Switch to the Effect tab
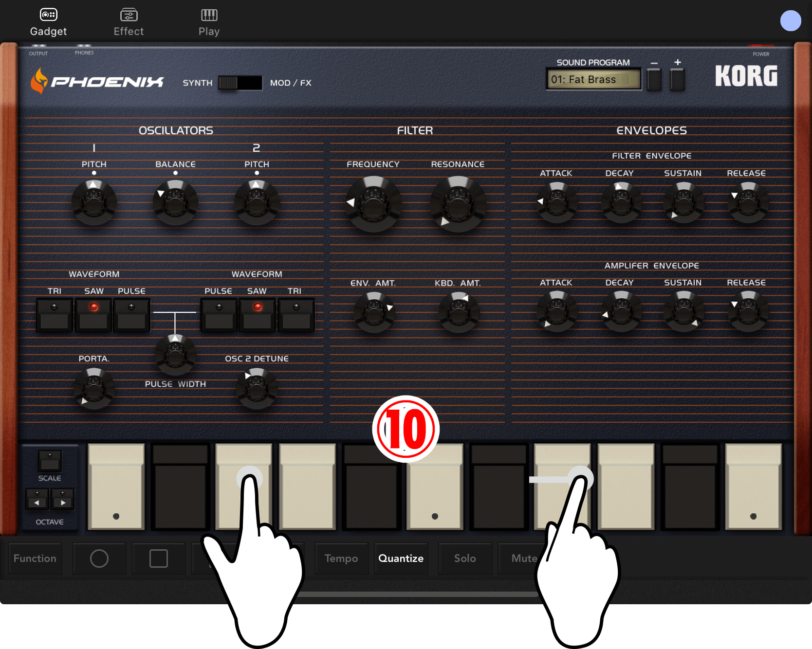 coord(129,22)
